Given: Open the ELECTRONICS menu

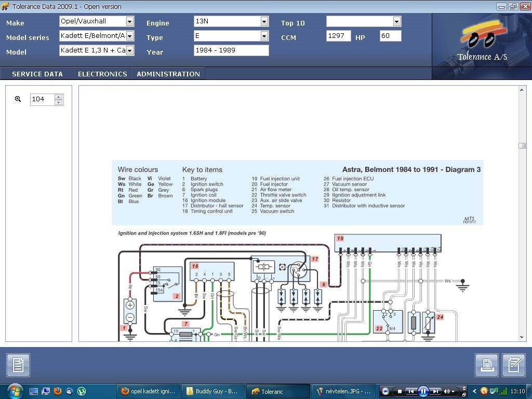Looking at the screenshot, I should (102, 74).
